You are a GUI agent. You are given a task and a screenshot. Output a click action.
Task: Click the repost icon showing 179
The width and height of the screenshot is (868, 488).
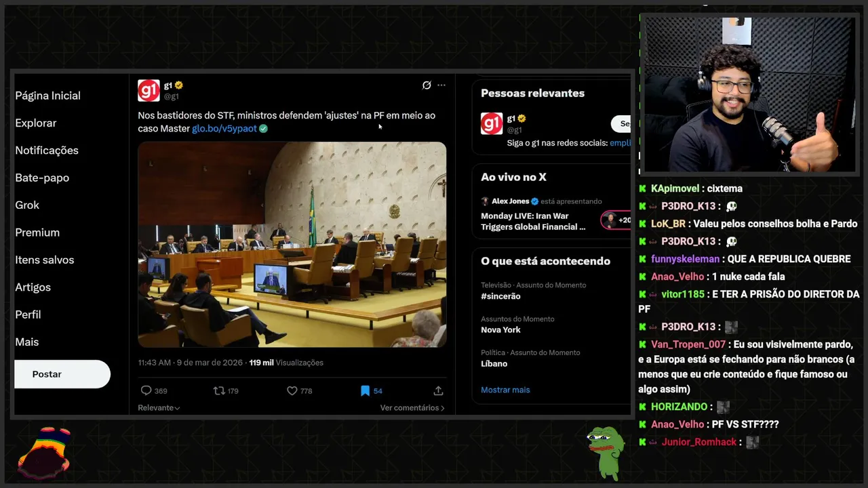point(219,390)
